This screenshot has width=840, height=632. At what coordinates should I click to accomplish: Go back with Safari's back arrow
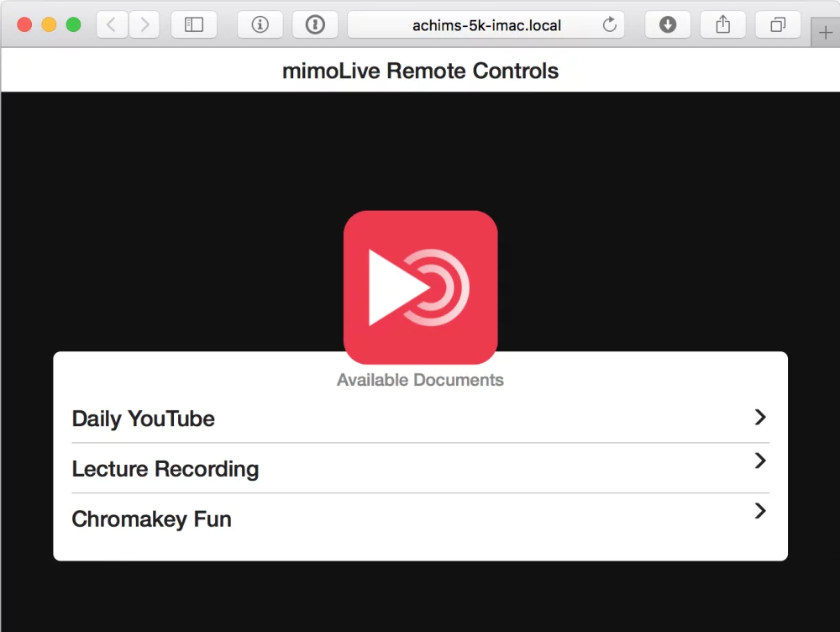112,24
